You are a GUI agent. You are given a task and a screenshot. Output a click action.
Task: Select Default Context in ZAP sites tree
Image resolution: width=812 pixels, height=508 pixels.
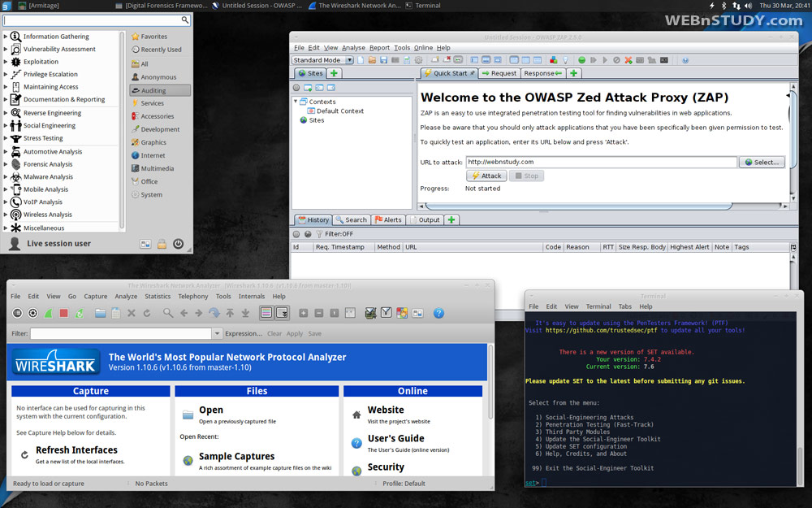coord(339,111)
